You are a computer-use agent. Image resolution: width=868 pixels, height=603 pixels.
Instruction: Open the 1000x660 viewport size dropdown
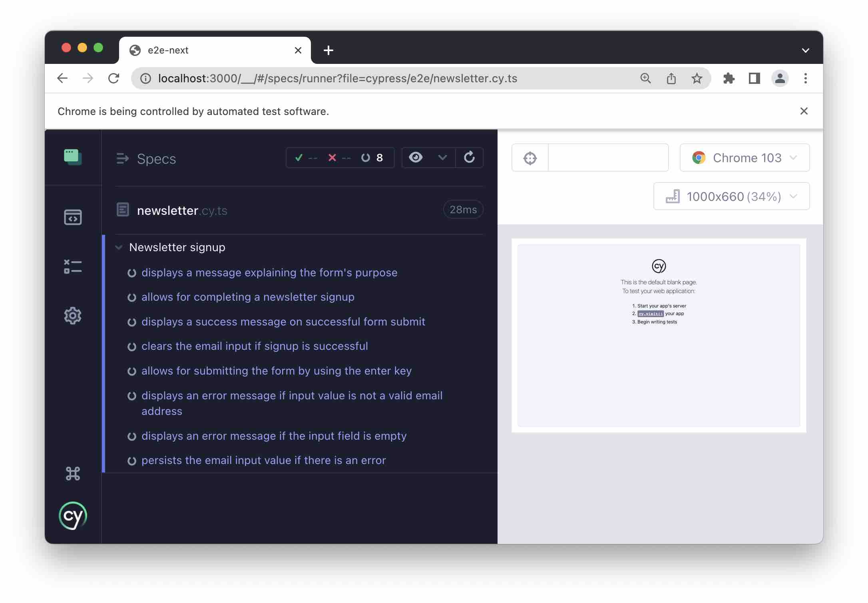tap(731, 196)
